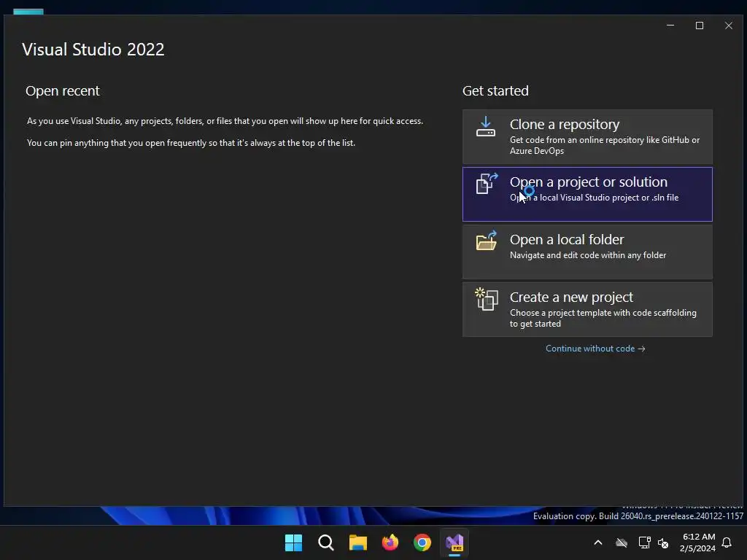Close the Visual Studio 2022 window
Viewport: 747px width, 560px height.
(729, 26)
